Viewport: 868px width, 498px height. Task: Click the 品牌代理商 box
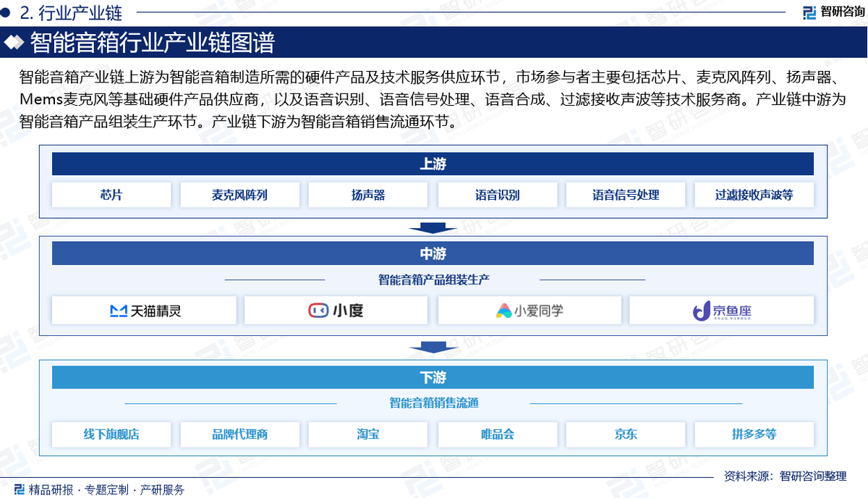(239, 434)
